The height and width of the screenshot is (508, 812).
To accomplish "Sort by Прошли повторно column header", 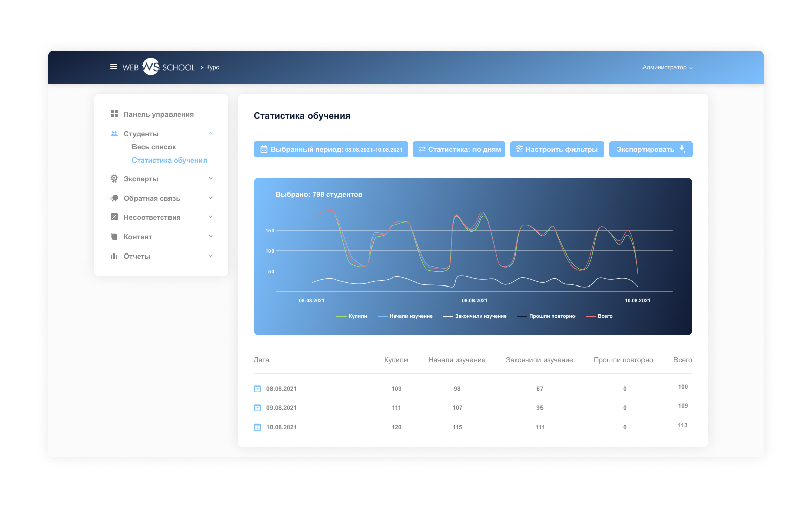I will [623, 360].
